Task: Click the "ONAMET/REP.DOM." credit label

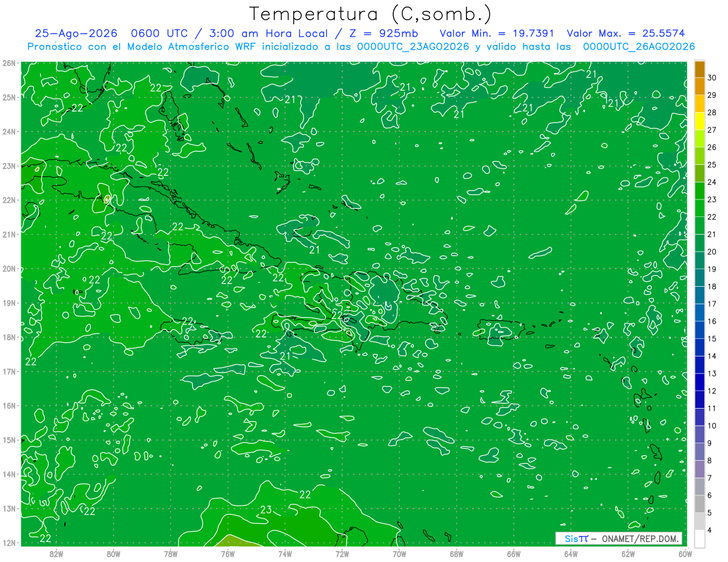Action: click(639, 538)
